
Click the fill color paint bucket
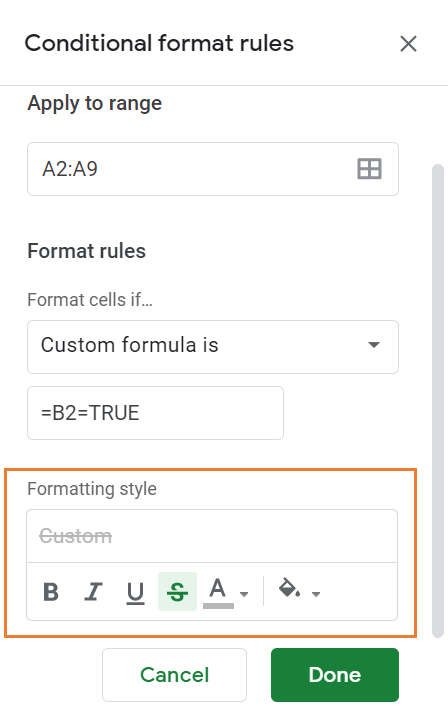pos(289,588)
